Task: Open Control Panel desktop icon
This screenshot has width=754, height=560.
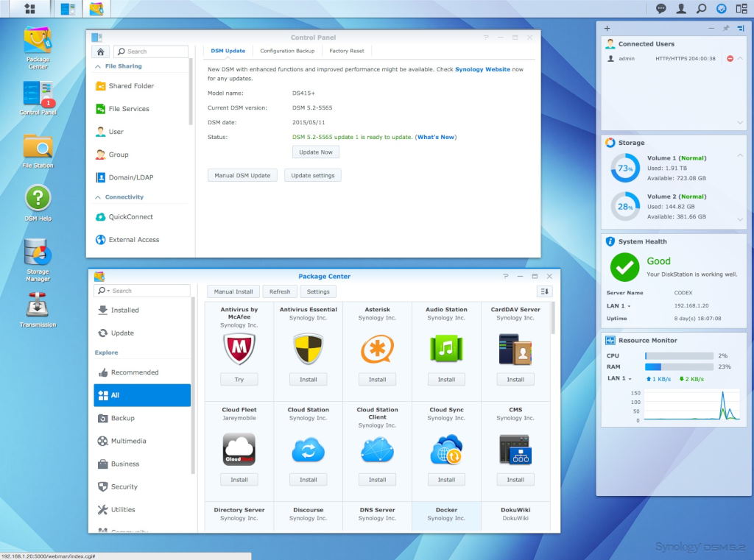Action: click(38, 98)
